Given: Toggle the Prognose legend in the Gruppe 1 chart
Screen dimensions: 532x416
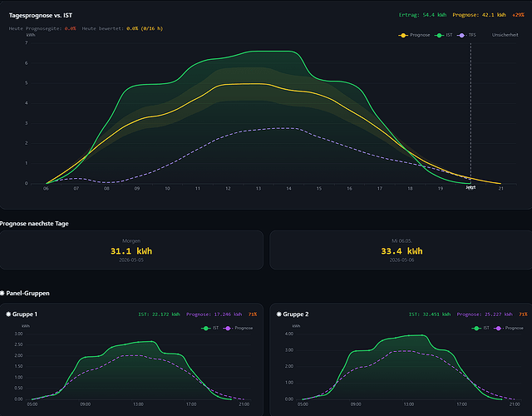Looking at the screenshot, I should [238, 328].
